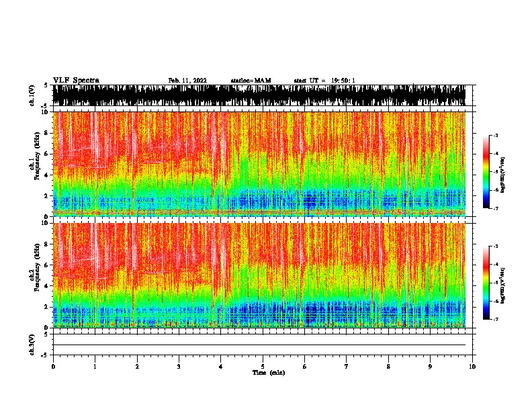Click the ch.2 spectrogram "4" kHz tick
The image size is (532, 411).
[47, 286]
